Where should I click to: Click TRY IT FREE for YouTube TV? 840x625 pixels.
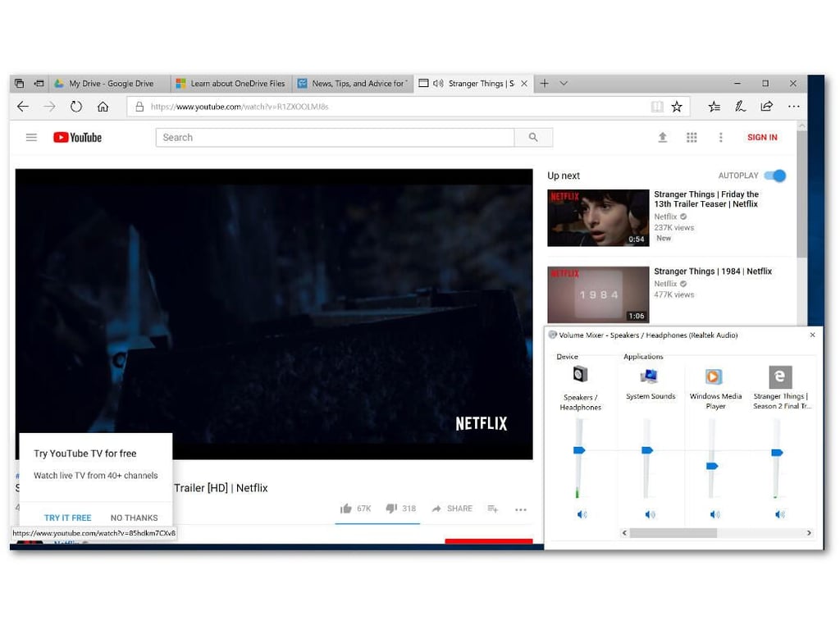coord(67,518)
